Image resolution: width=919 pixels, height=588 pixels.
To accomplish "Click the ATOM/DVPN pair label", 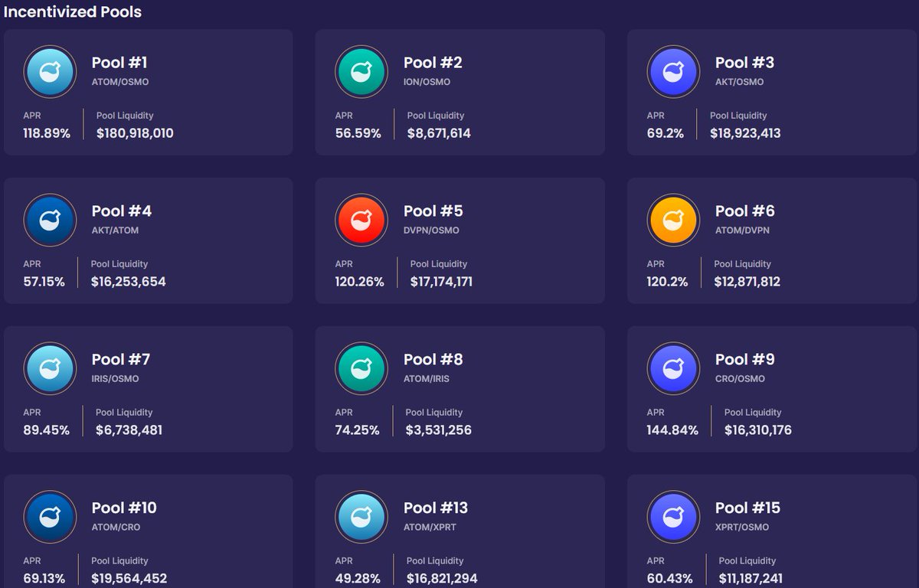I will [742, 230].
